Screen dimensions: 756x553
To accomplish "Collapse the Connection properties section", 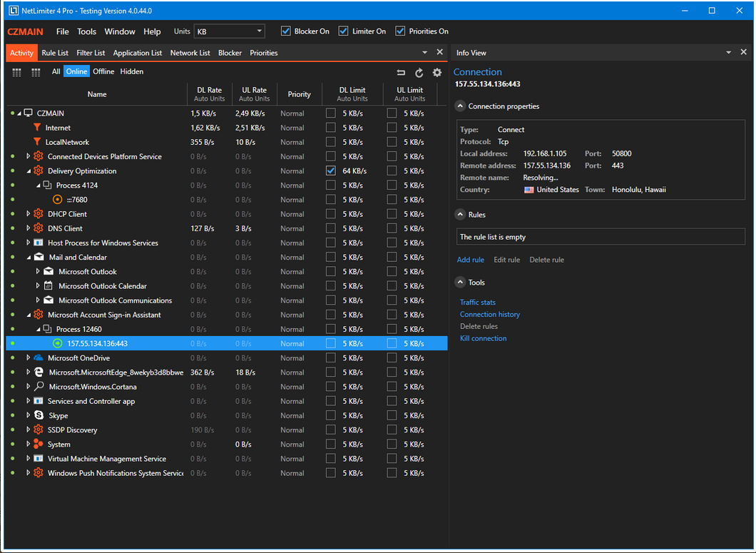I will pyautogui.click(x=461, y=106).
